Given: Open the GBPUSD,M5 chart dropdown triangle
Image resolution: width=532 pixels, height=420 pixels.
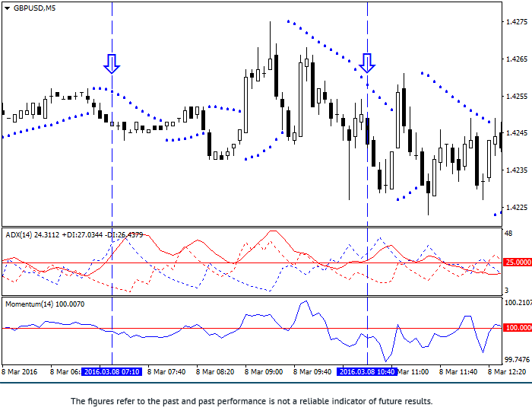Looking at the screenshot, I should click(x=7, y=8).
